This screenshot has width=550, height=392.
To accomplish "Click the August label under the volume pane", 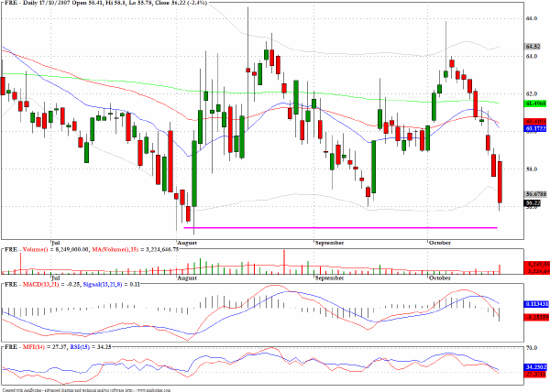I will click(187, 278).
